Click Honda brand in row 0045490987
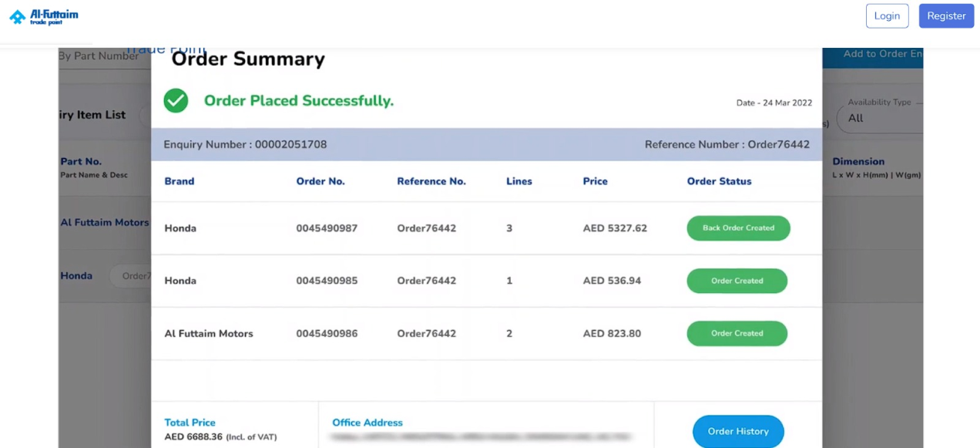980x448 pixels. pos(180,228)
